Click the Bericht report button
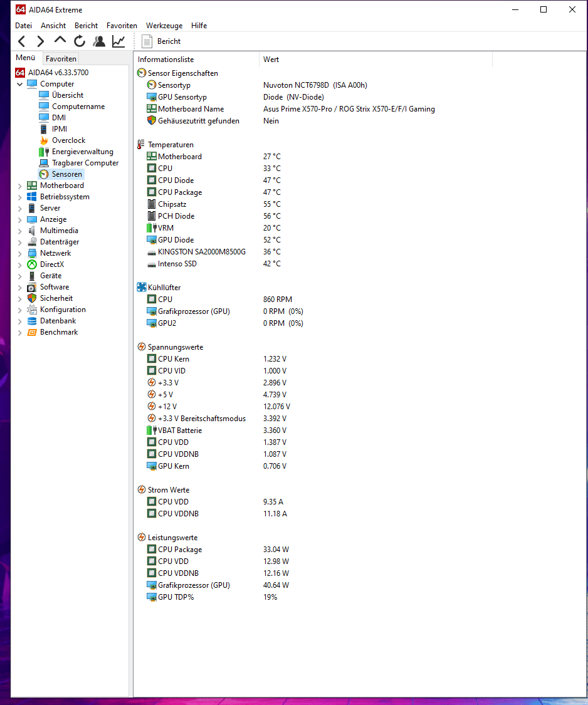588x705 pixels. (161, 41)
